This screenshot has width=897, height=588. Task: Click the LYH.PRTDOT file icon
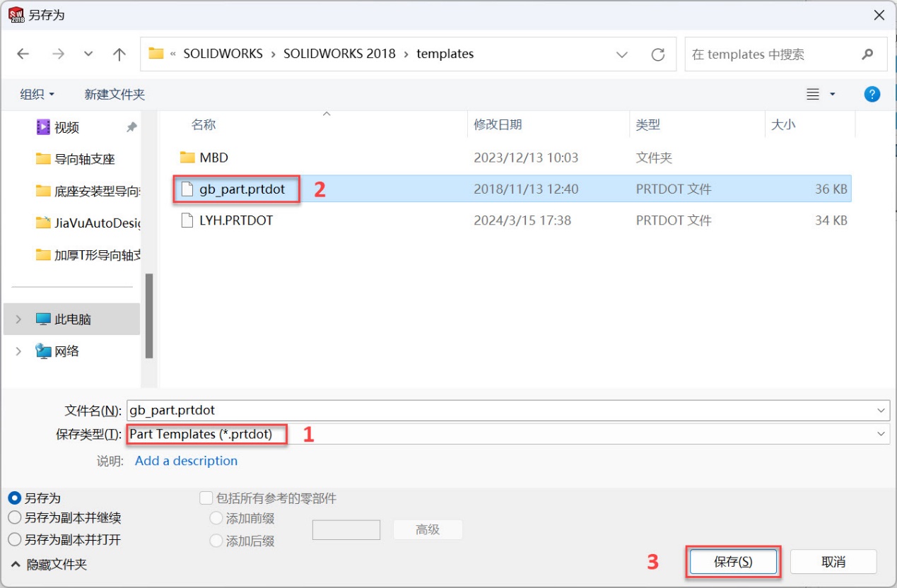point(187,220)
